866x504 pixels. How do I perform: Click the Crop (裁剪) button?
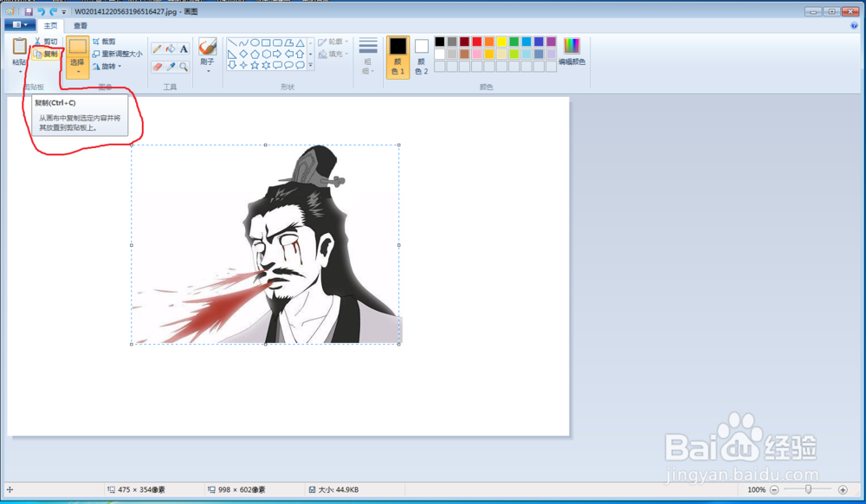click(x=104, y=42)
